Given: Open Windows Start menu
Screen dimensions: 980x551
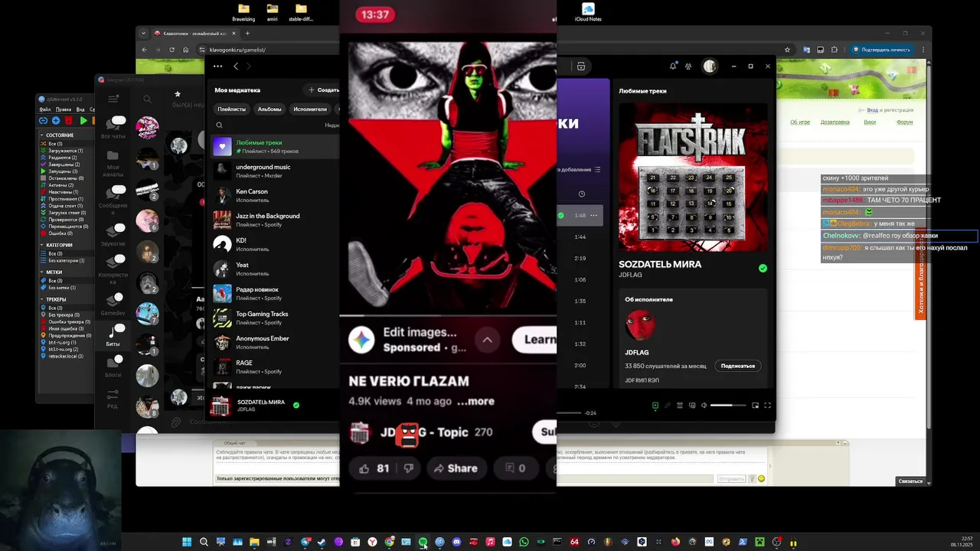Looking at the screenshot, I should (x=187, y=542).
